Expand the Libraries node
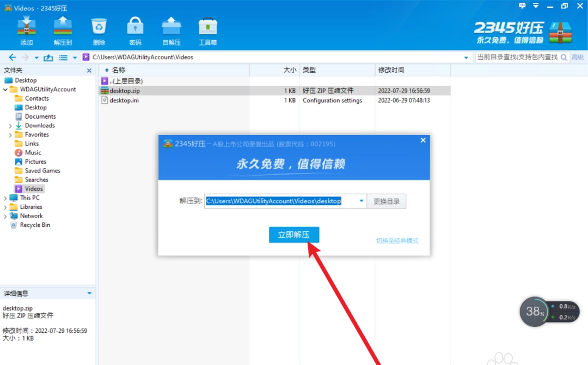 tap(5, 207)
